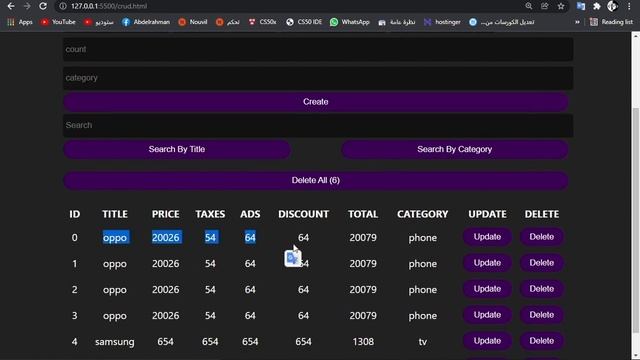Open the zoom magnifier in address bar
The width and height of the screenshot is (640, 360).
pyautogui.click(x=529, y=6)
